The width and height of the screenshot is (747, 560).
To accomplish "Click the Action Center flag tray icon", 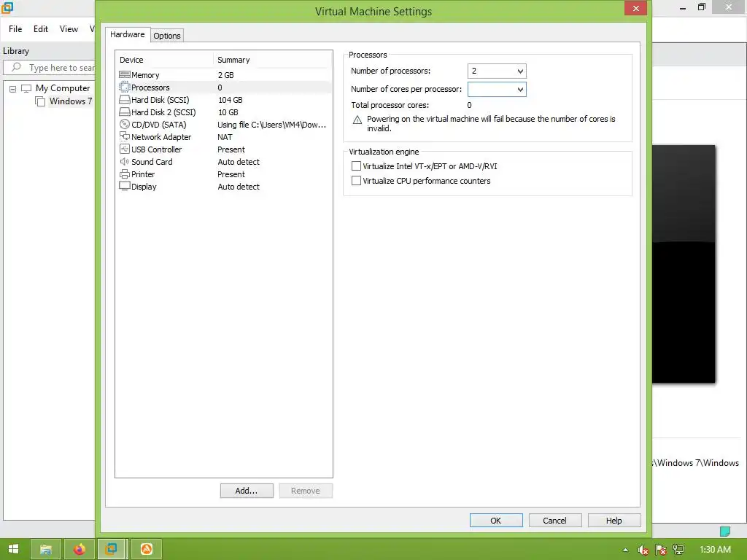I will pos(660,550).
